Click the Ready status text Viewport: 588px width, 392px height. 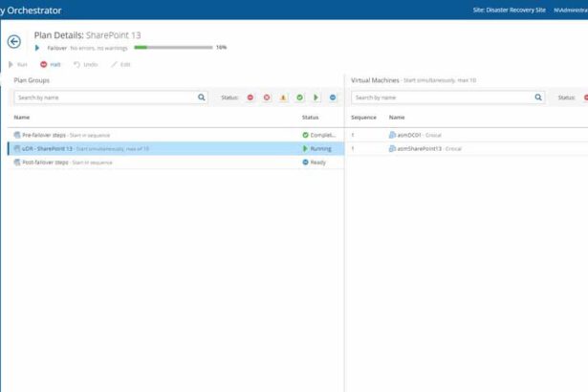(x=318, y=163)
